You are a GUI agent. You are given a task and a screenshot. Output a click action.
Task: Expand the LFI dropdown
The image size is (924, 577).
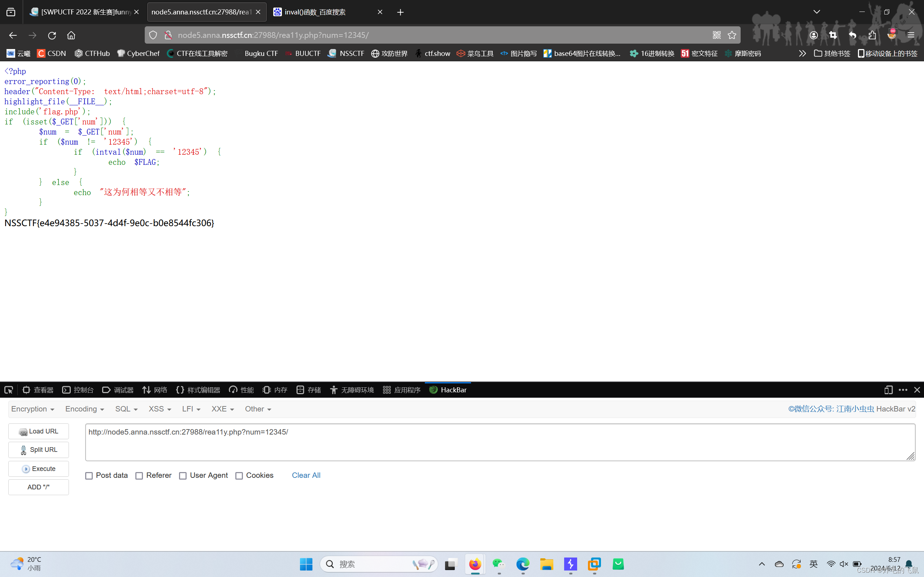[191, 409]
